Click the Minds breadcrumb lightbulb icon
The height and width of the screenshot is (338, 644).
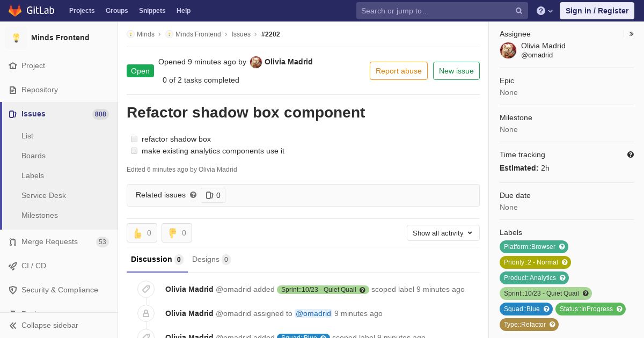130,34
